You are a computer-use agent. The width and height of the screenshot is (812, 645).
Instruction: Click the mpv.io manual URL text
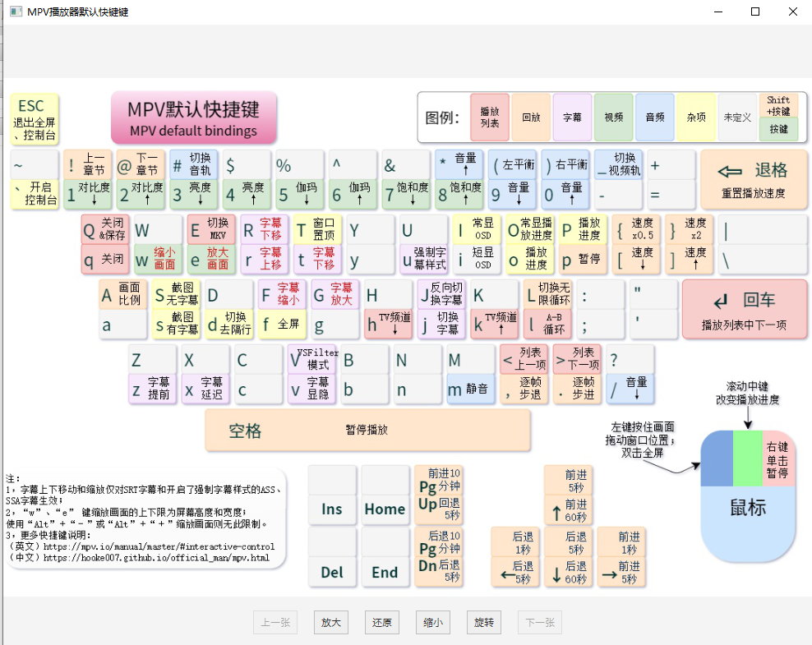(159, 546)
